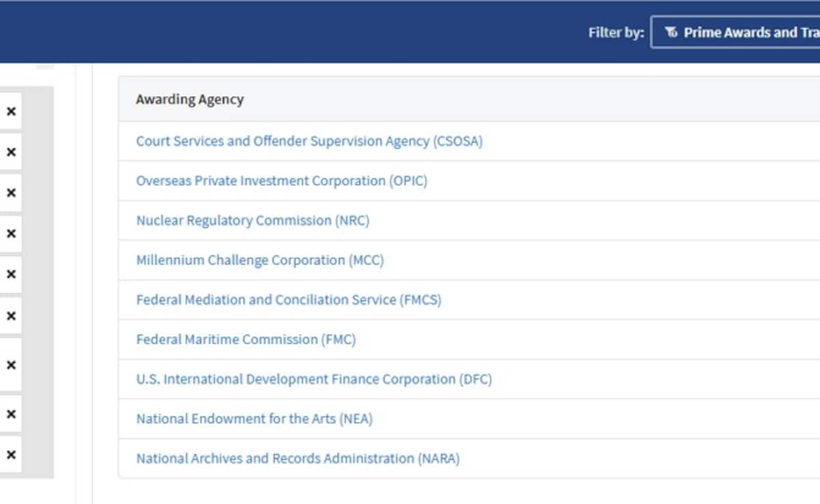Open Nuclear Regulatory Commission (NRC) link
820x504 pixels.
(253, 221)
